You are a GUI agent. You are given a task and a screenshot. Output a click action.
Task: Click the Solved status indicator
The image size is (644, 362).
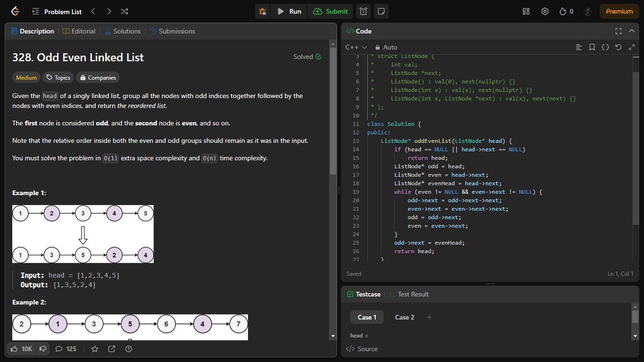coord(307,56)
